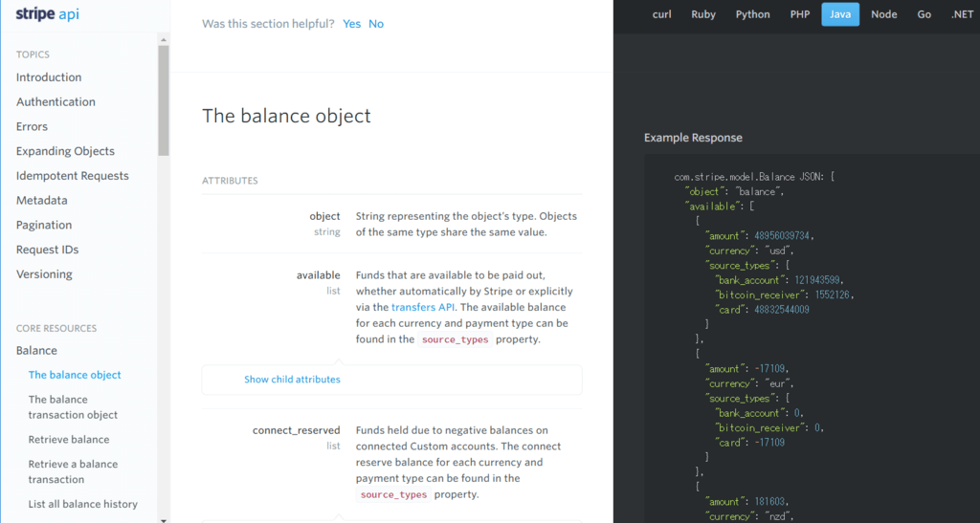The image size is (980, 523).
Task: Answer No to section helpful prompt
Action: [376, 24]
